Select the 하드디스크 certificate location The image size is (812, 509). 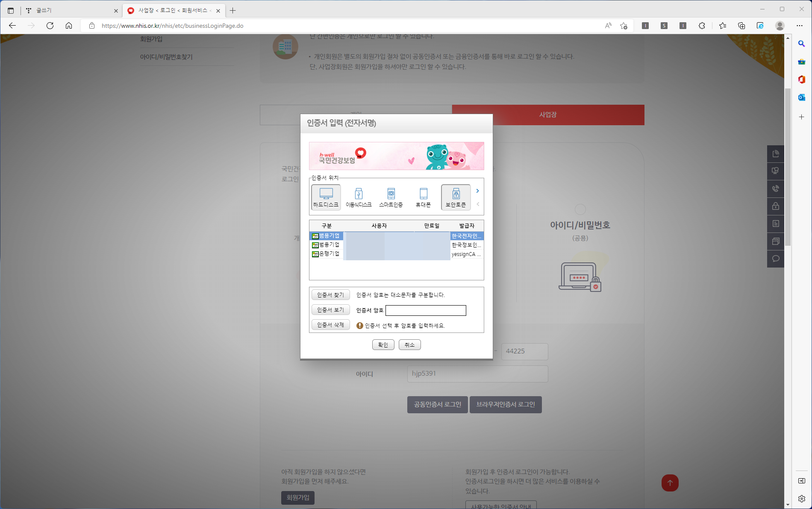[326, 197]
